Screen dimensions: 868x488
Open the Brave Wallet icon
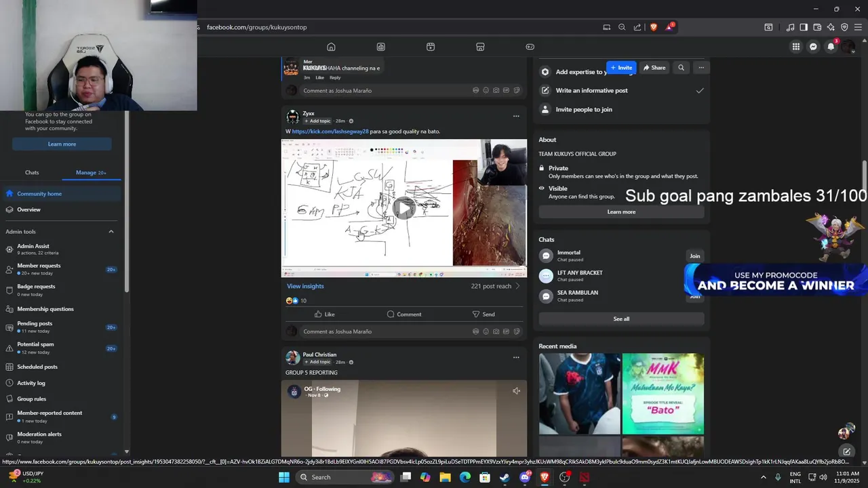pyautogui.click(x=817, y=27)
